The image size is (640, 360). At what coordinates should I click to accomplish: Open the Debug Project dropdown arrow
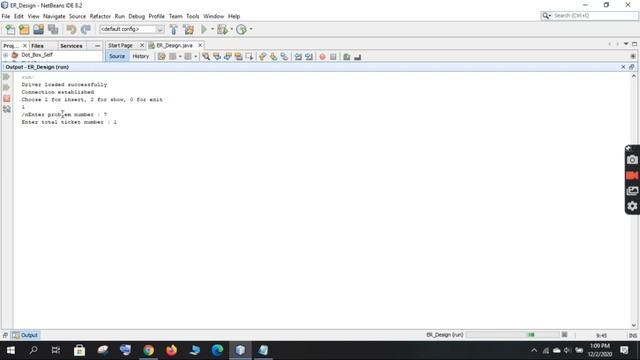click(x=231, y=29)
